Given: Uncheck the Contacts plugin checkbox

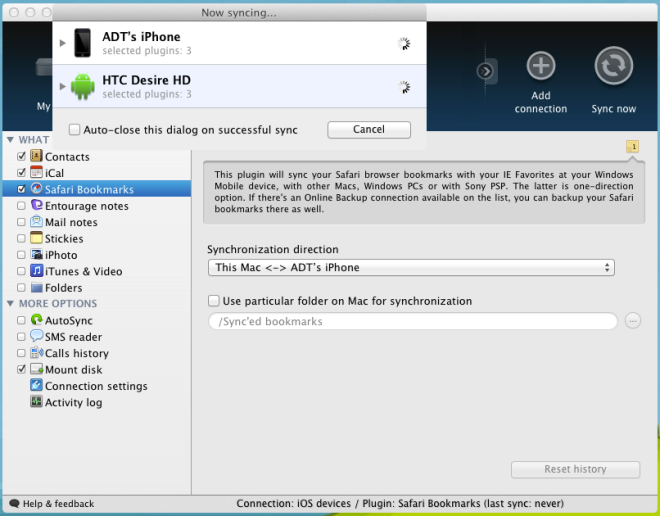Looking at the screenshot, I should click(21, 157).
